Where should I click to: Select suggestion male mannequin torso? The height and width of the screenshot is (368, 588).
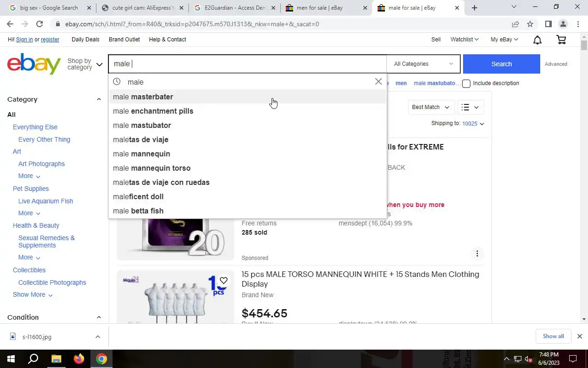pos(248,168)
